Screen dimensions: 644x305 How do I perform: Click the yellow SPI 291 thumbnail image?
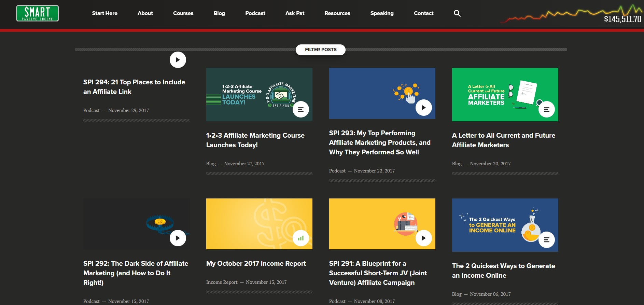pos(382,224)
